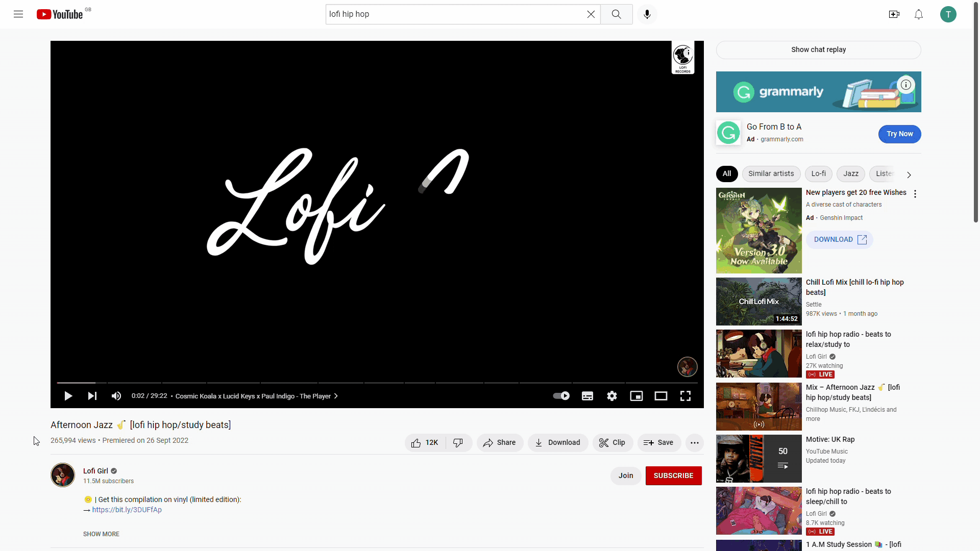Open the Genshin Impact ad options menu
The width and height of the screenshot is (980, 551).
point(915,194)
